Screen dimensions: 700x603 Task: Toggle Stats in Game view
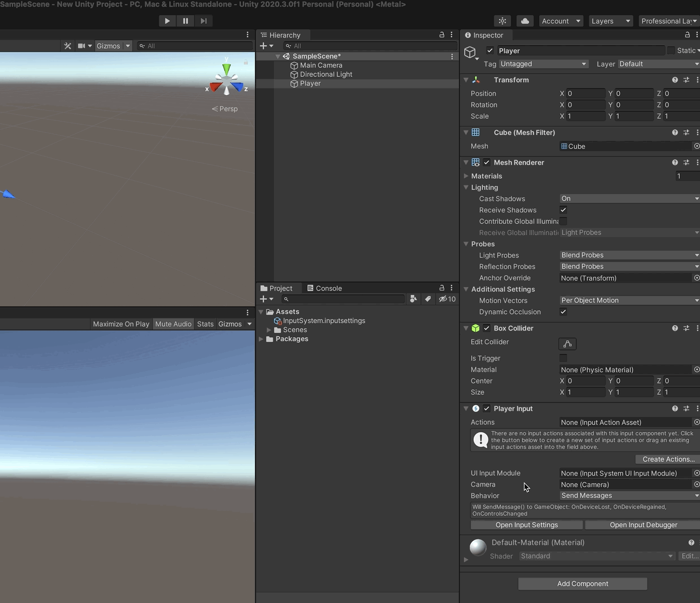point(205,324)
